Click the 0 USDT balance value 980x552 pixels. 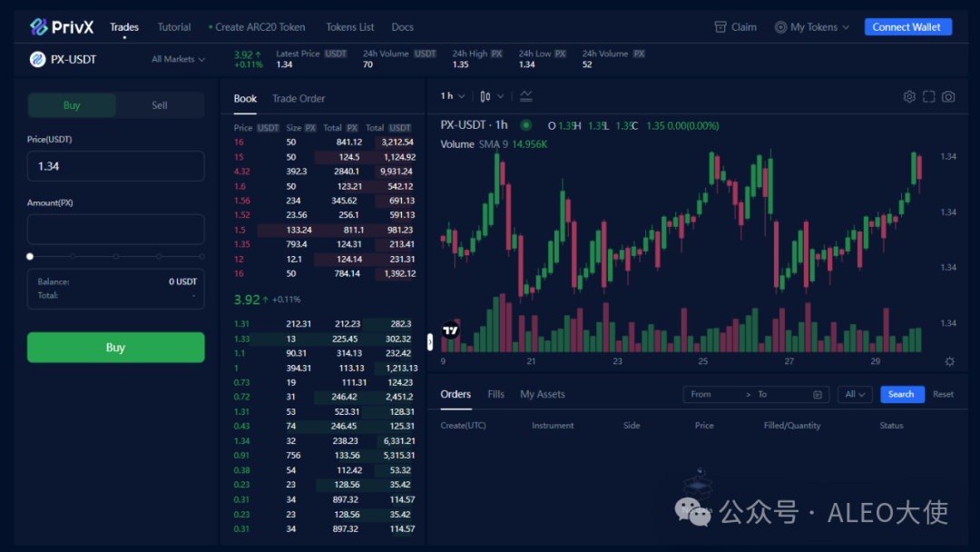coord(182,282)
